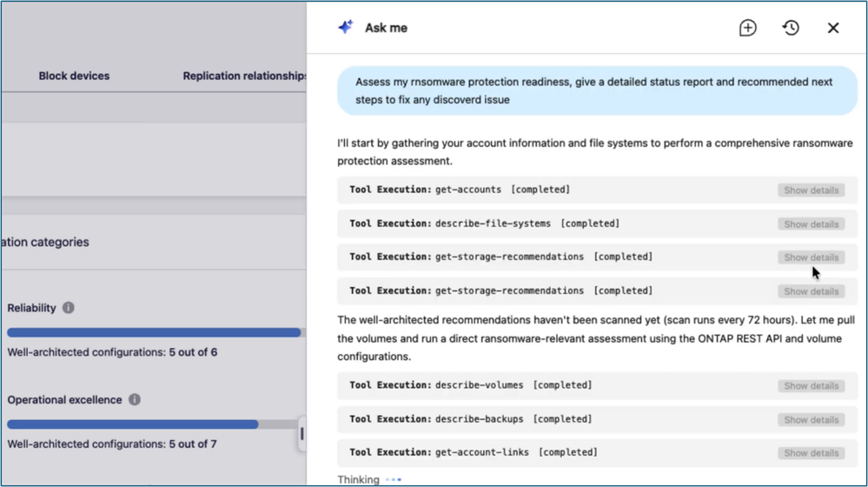Start a new chat with plus icon
The height and width of the screenshot is (487, 868).
[x=747, y=28]
